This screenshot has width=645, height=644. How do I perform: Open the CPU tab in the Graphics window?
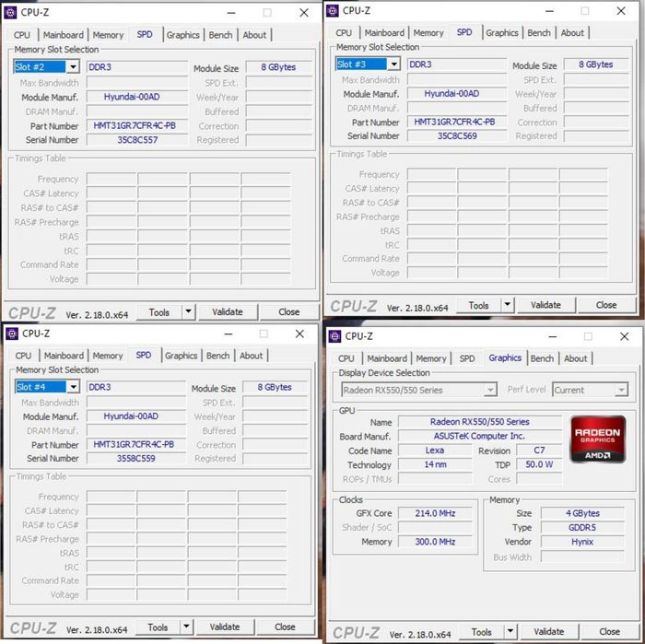346,358
